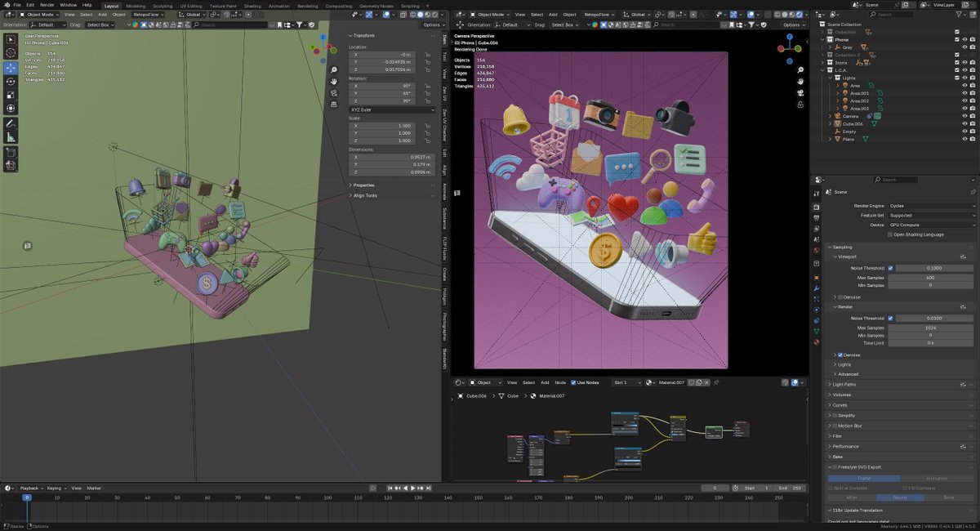Enable the Motion Blur checkbox
The image size is (980, 531).
[835, 426]
